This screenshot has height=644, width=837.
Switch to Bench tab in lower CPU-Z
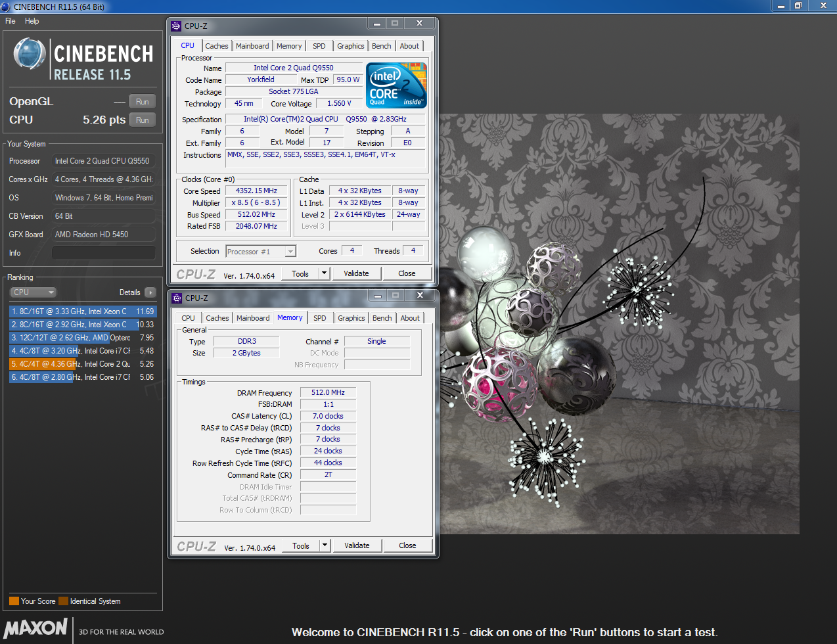382,318
